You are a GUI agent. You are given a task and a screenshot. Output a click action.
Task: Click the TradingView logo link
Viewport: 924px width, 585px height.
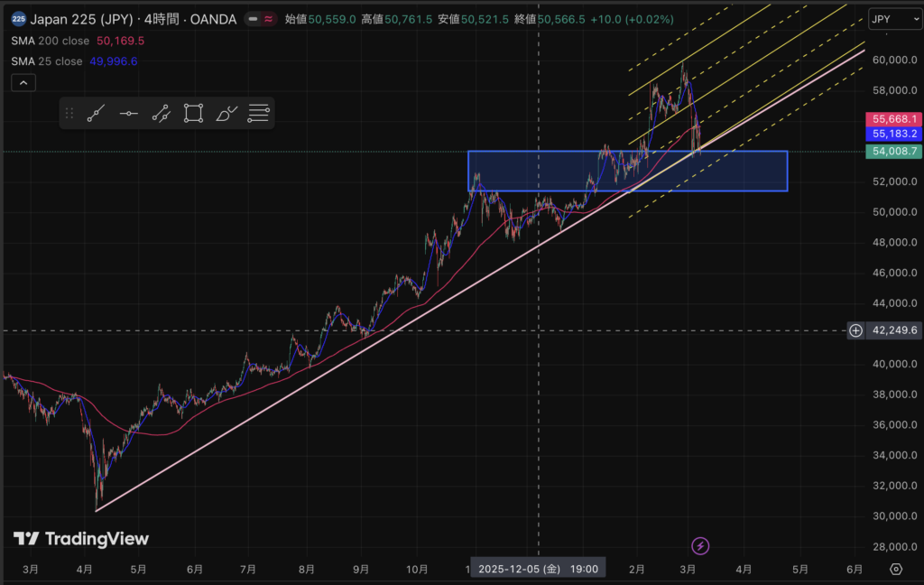(x=81, y=539)
